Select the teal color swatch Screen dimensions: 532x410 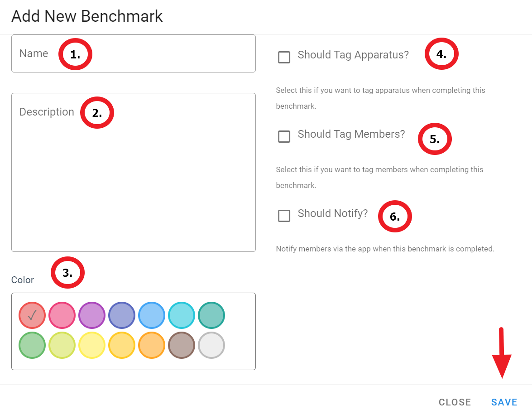211,315
